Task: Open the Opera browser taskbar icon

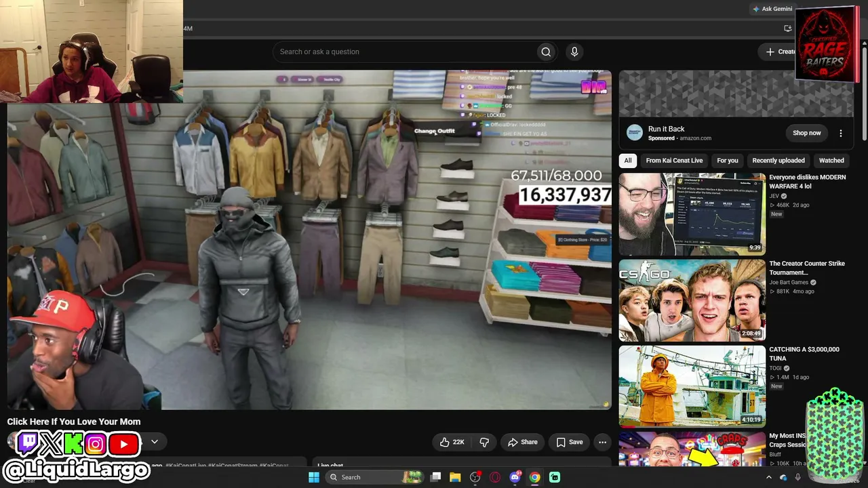Action: (x=495, y=477)
